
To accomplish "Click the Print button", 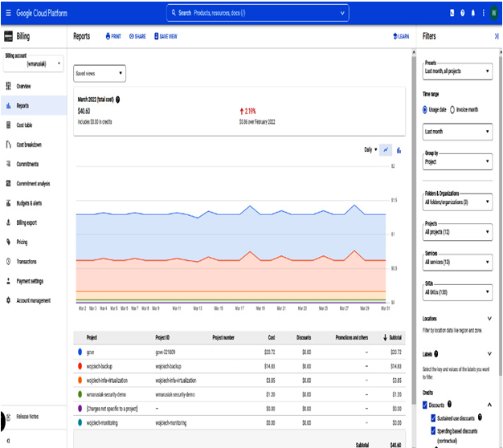I will click(113, 36).
